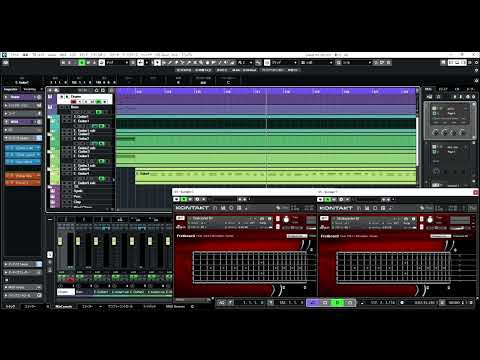Click the folder icon of the Clap track

click(53, 202)
